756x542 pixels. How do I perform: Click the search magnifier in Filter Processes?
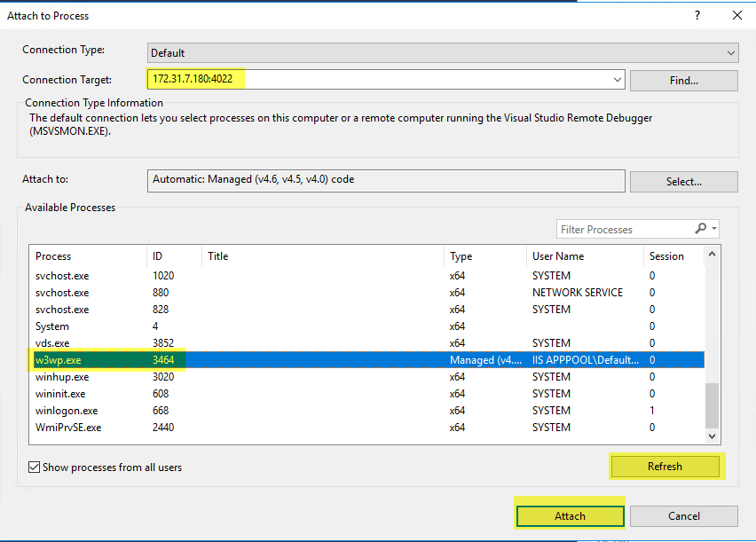pyautogui.click(x=701, y=229)
